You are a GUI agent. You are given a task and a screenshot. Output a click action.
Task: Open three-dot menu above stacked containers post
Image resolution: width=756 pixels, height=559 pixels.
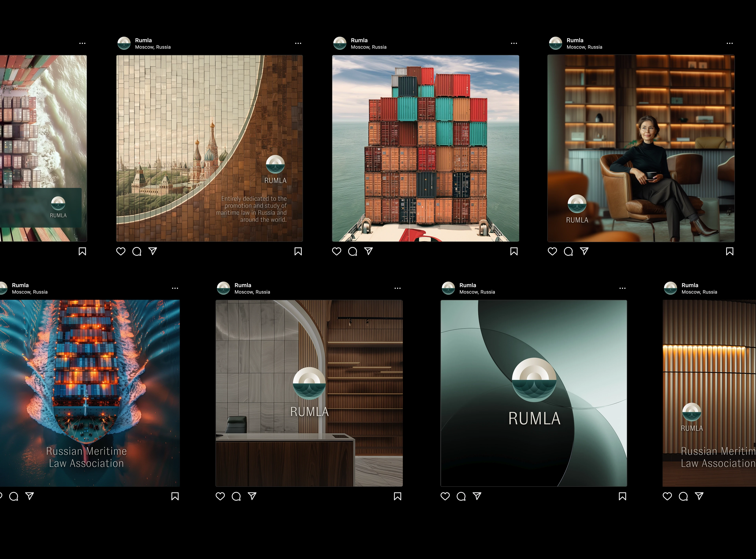(x=514, y=43)
